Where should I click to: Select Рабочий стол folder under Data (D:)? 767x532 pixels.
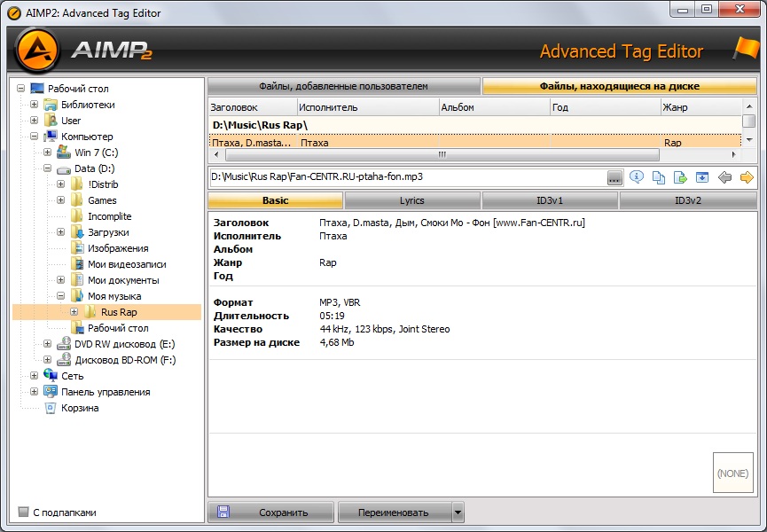pos(118,328)
